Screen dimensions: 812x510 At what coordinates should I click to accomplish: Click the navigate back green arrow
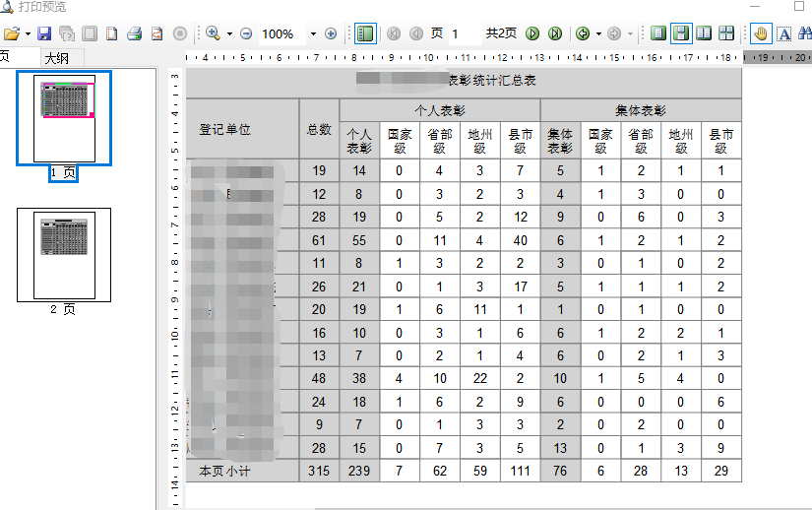point(583,34)
